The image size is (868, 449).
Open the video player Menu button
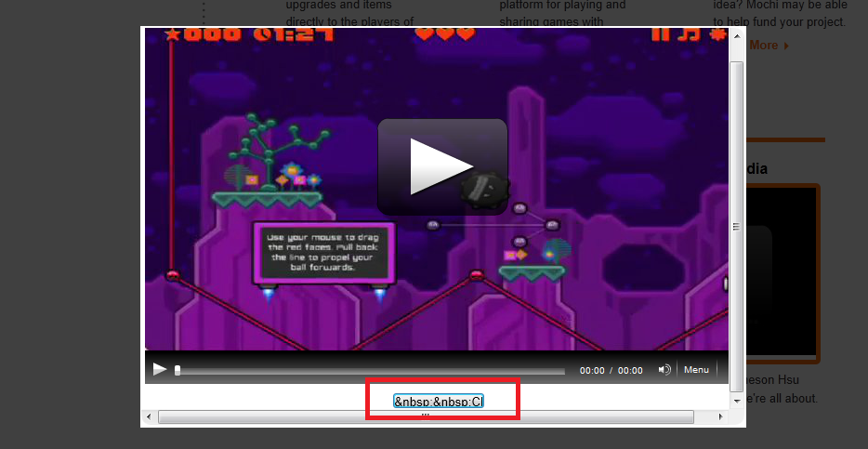pos(696,370)
